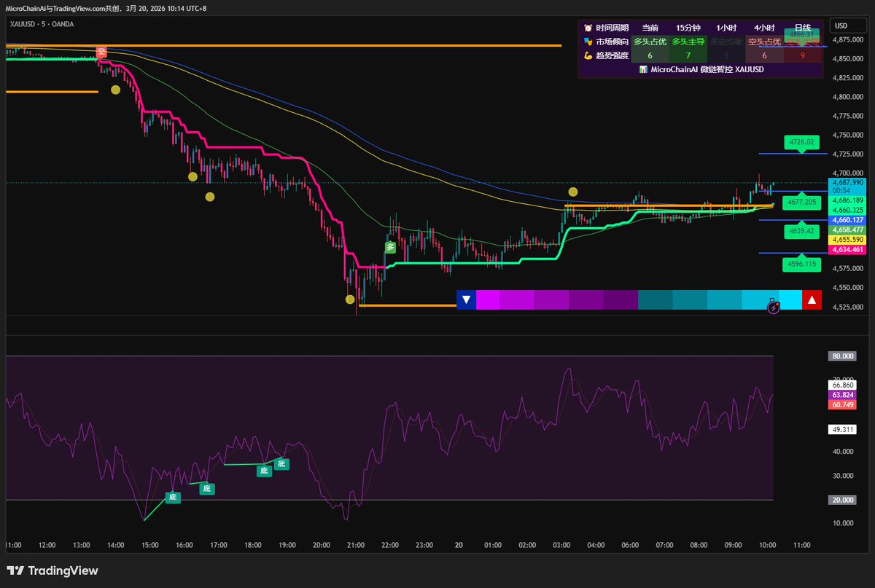This screenshot has height=588, width=875.
Task: Click the green 多 buy signal marker
Action: click(390, 247)
